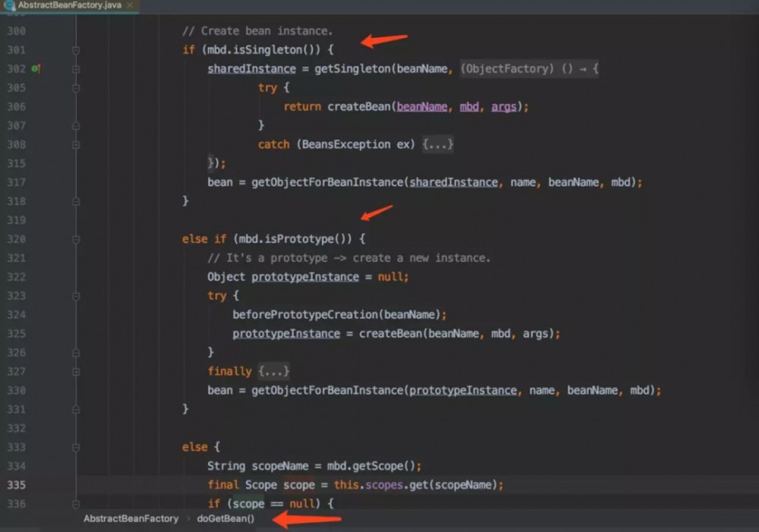
Task: Collapse the else block at line 333
Action: pos(76,447)
